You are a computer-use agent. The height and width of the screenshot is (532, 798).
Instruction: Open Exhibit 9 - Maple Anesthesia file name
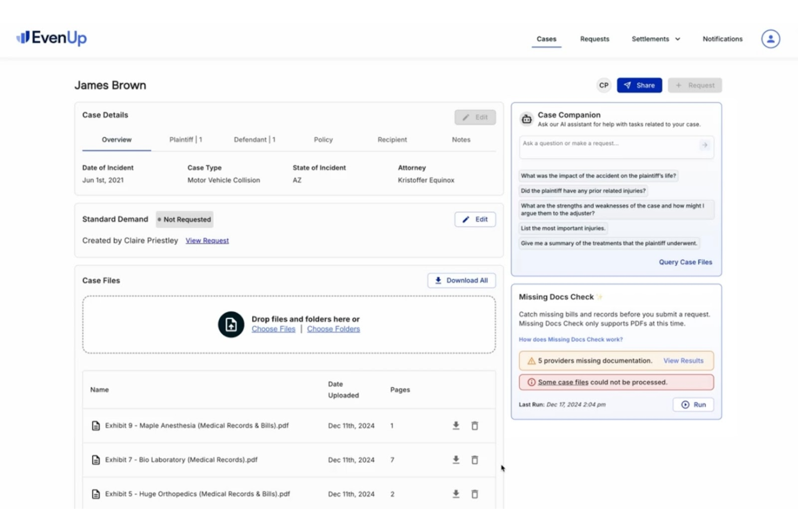coord(197,426)
